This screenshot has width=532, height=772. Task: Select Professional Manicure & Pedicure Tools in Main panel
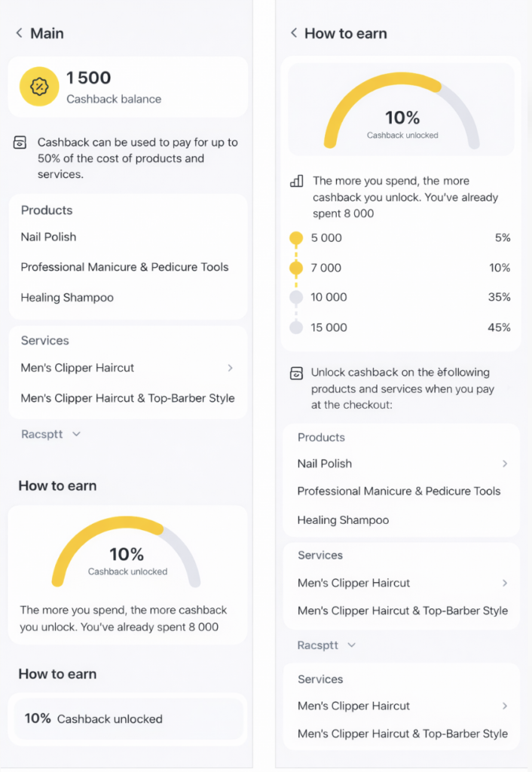coord(124,267)
